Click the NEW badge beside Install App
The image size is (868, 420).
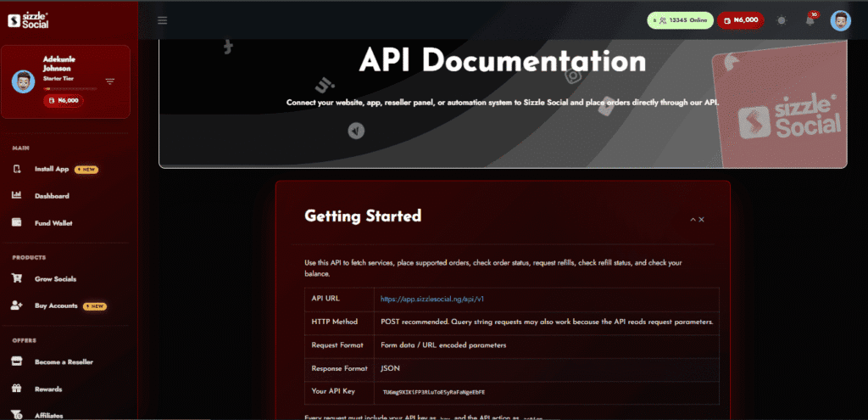86,169
